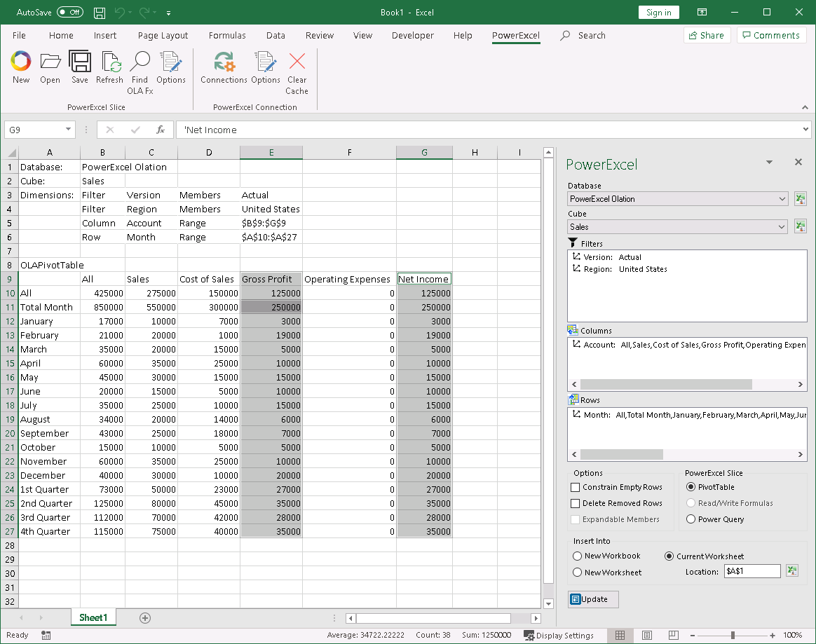Switch to the Data tab
Image resolution: width=816 pixels, height=644 pixels.
click(276, 35)
